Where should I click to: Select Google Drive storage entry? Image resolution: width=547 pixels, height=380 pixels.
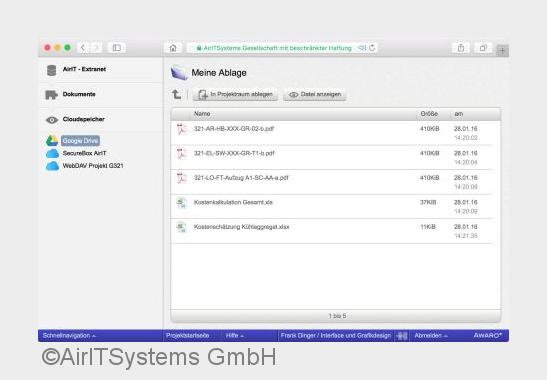coord(80,141)
